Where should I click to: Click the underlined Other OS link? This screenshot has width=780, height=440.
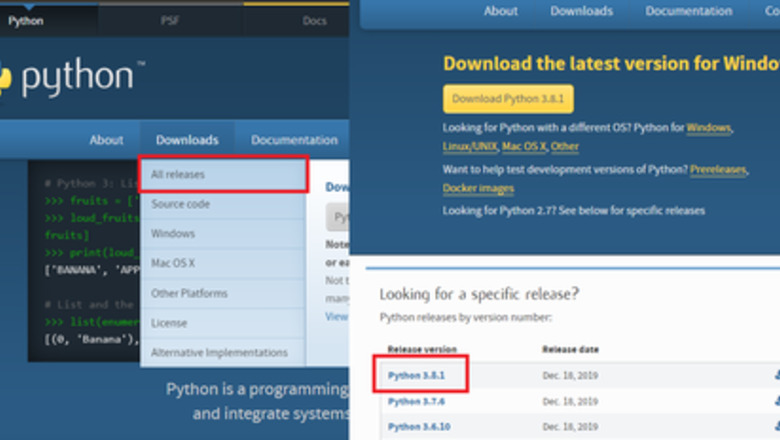click(565, 146)
